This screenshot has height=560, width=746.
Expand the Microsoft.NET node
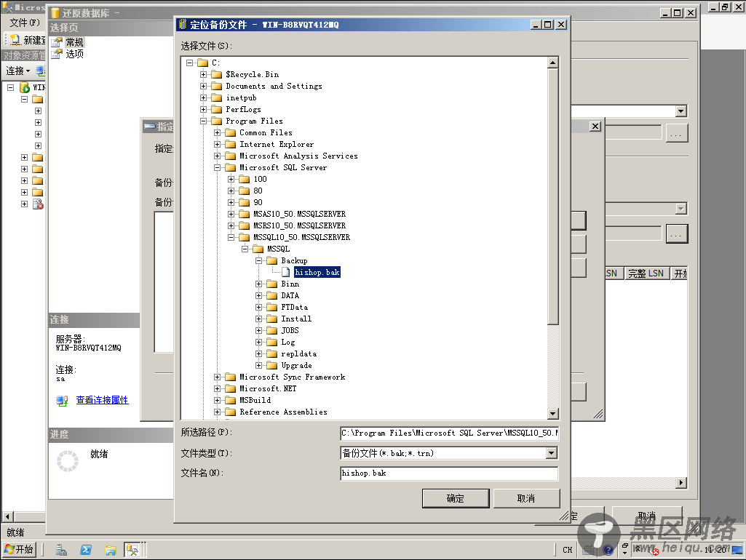click(217, 388)
